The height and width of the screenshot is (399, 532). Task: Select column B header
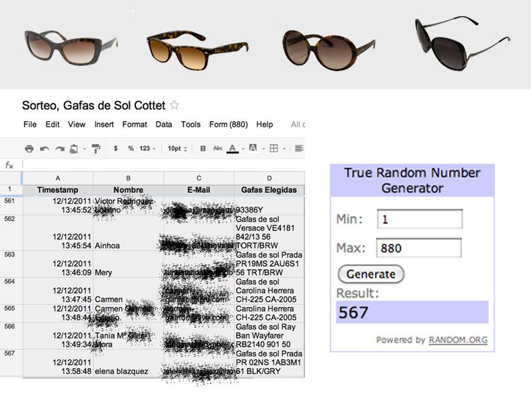[128, 178]
